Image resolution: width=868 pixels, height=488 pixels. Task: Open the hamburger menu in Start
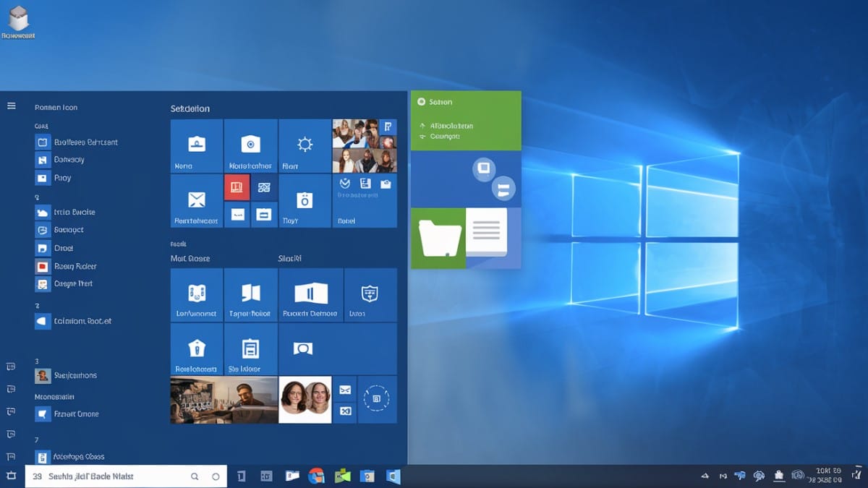coord(12,106)
